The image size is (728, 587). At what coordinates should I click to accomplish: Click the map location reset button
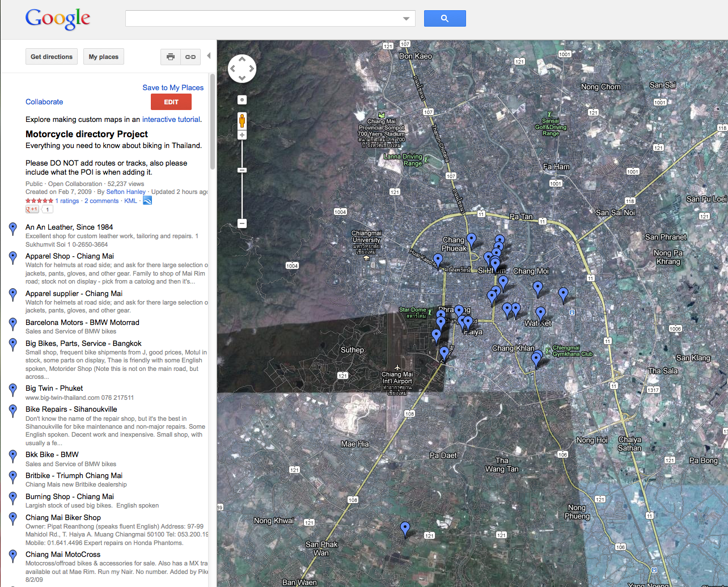coord(242,100)
